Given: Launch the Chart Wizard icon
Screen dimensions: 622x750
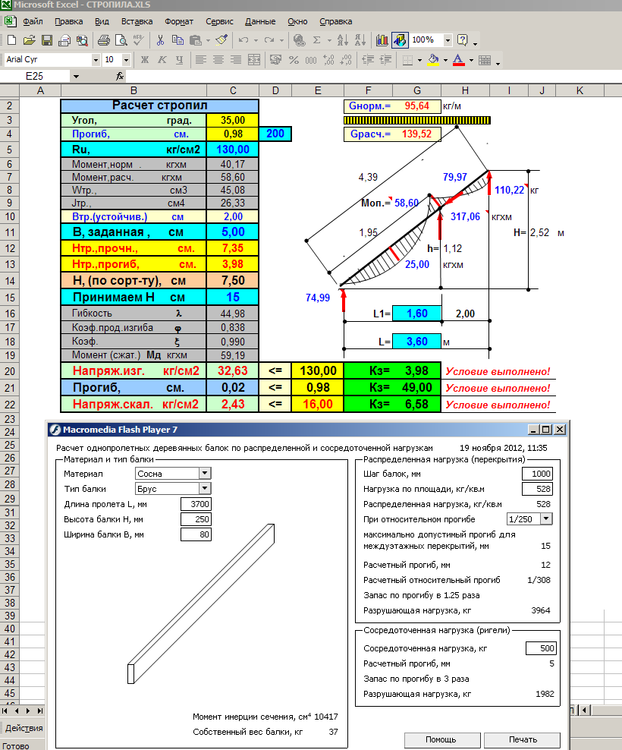Looking at the screenshot, I should 381,40.
